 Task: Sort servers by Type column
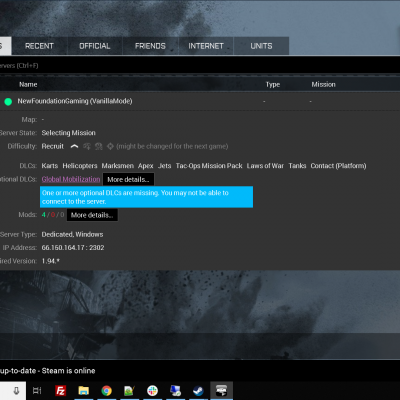pos(273,85)
